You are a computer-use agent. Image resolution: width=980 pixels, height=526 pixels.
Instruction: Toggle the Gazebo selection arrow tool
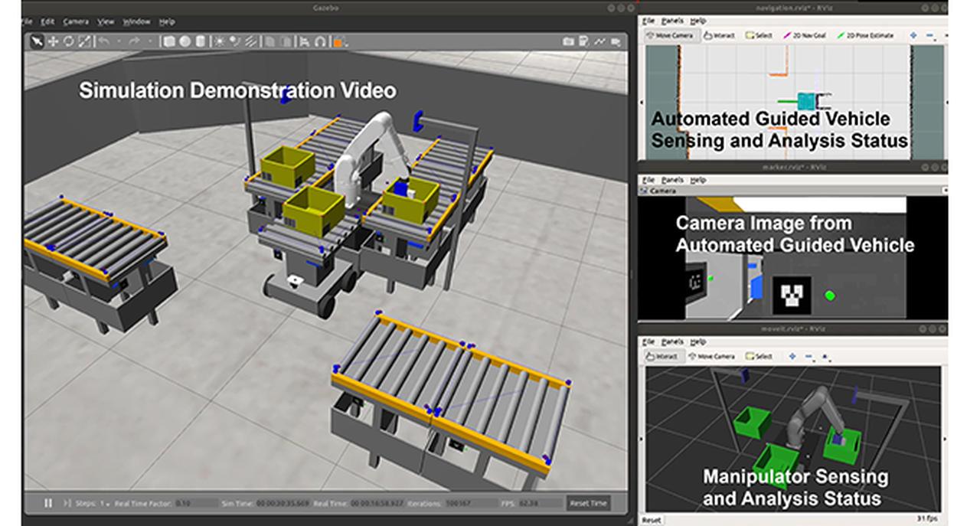click(38, 42)
